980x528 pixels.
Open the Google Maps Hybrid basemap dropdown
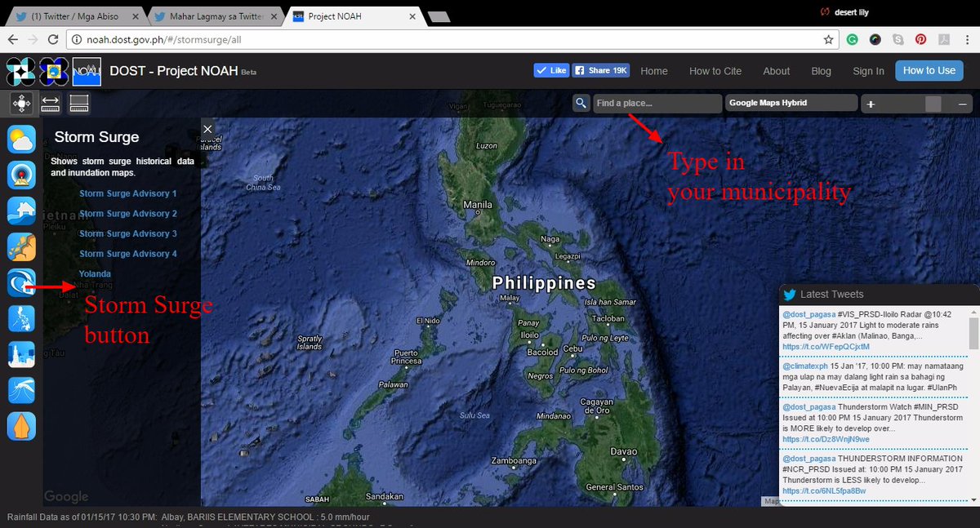(791, 103)
